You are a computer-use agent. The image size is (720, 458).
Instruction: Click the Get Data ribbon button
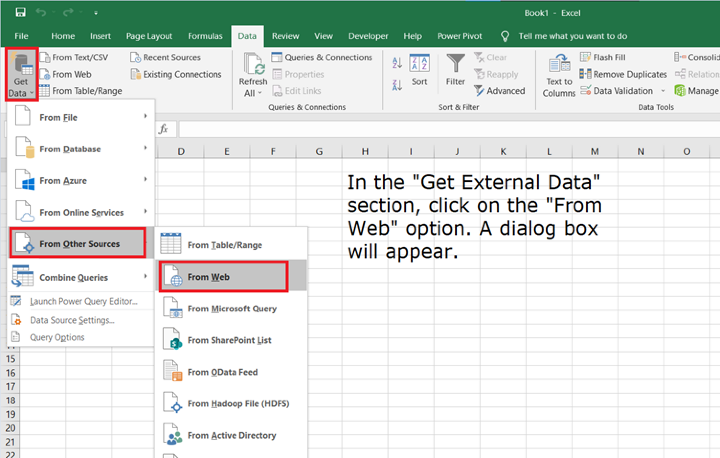pyautogui.click(x=21, y=72)
